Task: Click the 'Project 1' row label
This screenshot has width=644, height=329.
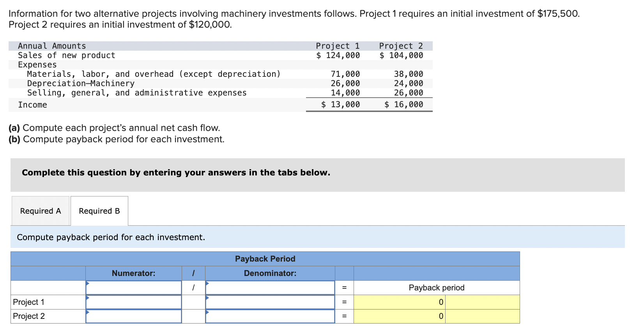Action: pos(29,302)
